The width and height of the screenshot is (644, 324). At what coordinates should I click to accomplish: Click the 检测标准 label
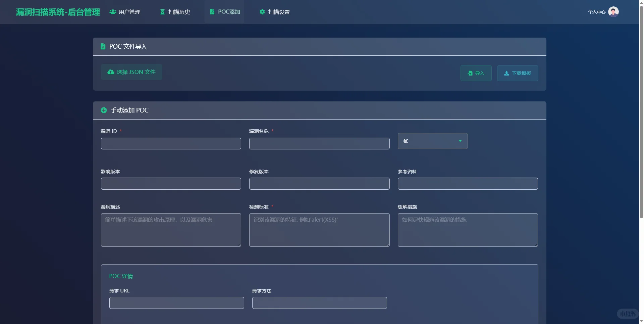(x=259, y=207)
